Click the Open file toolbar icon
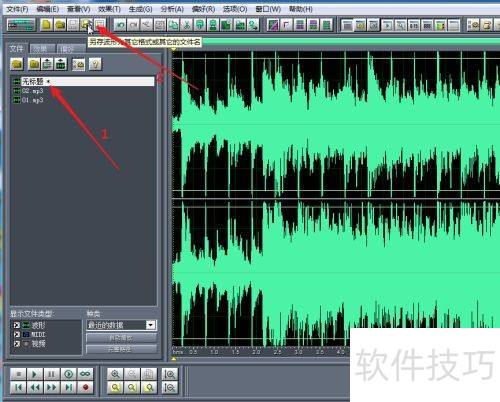This screenshot has height=402, width=500. 60,25
